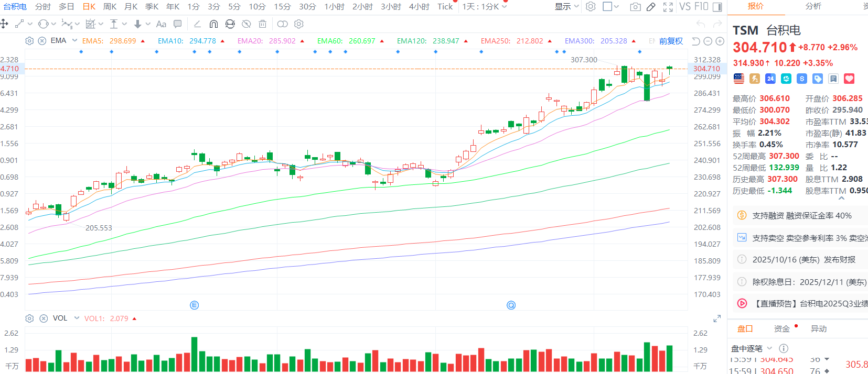This screenshot has height=374, width=868.
Task: Open the VS compare button
Action: pyautogui.click(x=685, y=6)
